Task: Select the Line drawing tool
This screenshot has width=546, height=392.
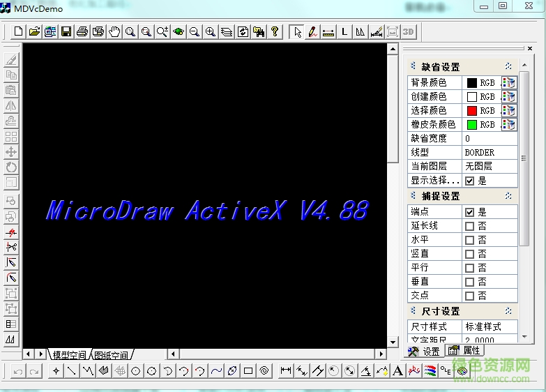Action: click(x=72, y=371)
